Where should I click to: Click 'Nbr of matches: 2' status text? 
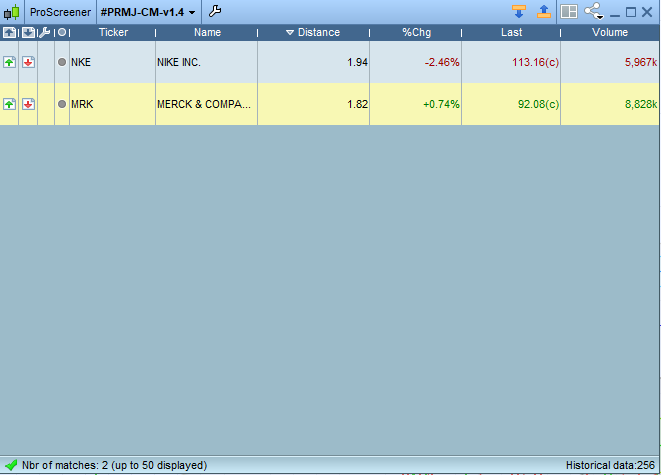(x=65, y=465)
